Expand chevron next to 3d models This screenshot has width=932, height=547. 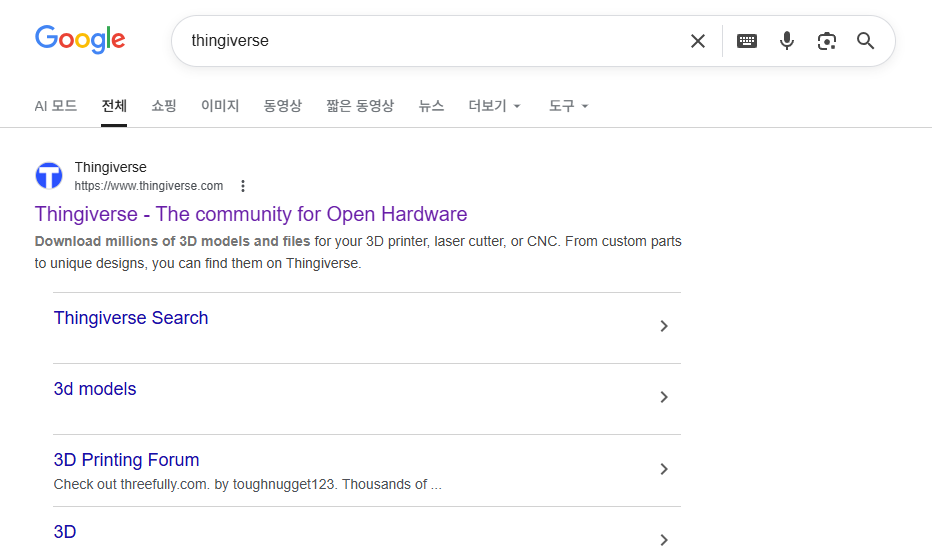click(664, 397)
